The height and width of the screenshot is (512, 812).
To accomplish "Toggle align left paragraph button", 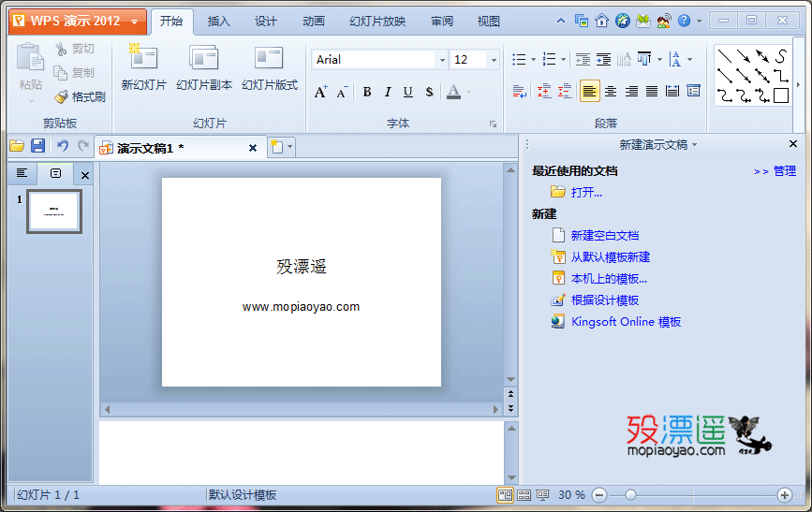I will point(589,92).
